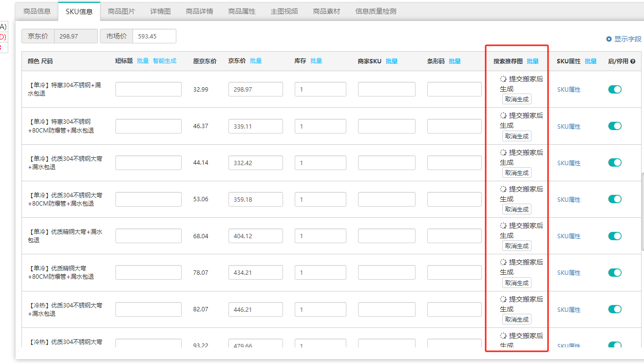The image size is (644, 363).
Task: Click the gear icon beside 显示字段
Action: 608,39
